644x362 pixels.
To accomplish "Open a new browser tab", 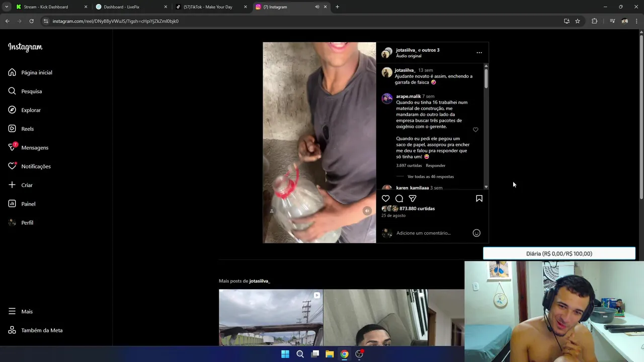I will (x=337, y=7).
